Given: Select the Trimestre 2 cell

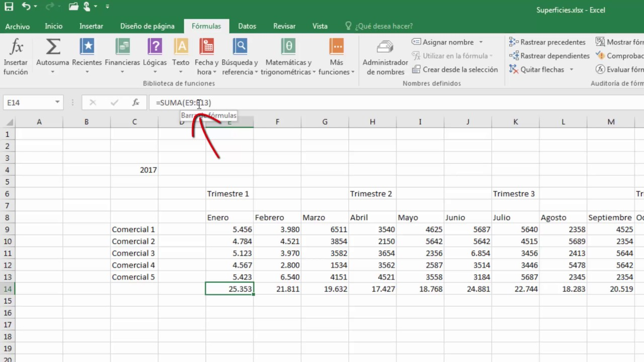Looking at the screenshot, I should coord(372,194).
